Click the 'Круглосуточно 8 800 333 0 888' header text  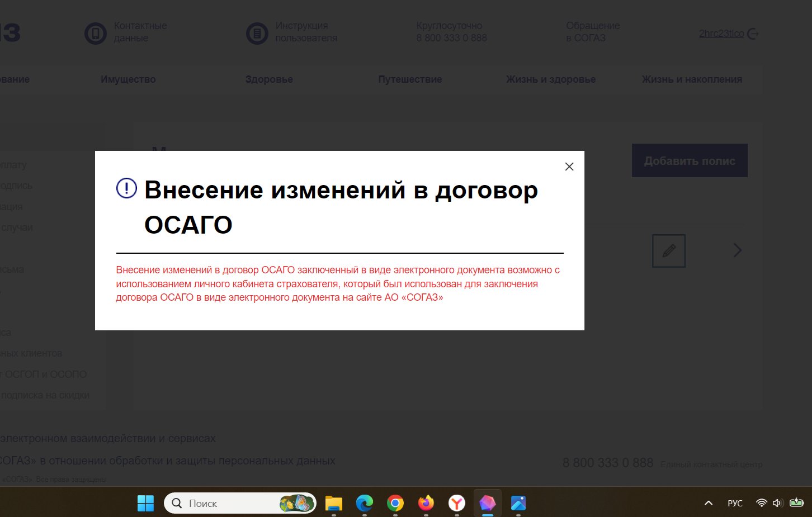pos(451,32)
